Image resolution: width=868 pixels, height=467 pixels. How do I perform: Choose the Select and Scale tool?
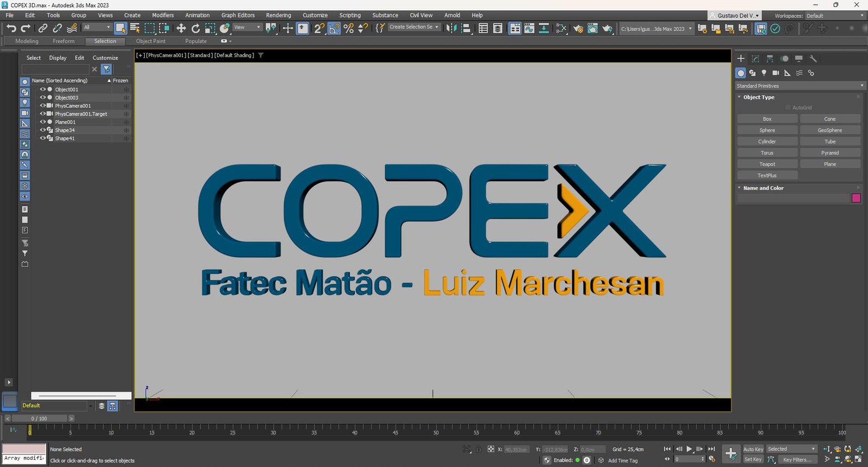[210, 28]
